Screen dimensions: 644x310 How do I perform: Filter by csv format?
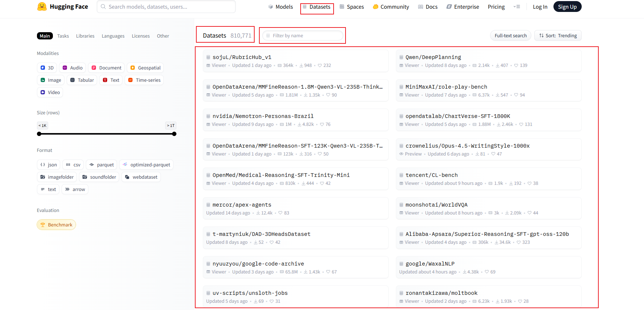(x=73, y=165)
